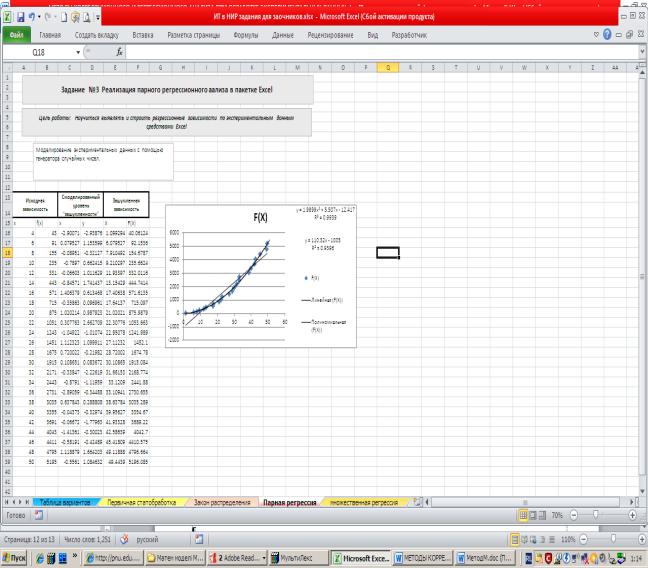Click the zoom out minus button
This screenshot has width=648, height=568.
pos(576,515)
